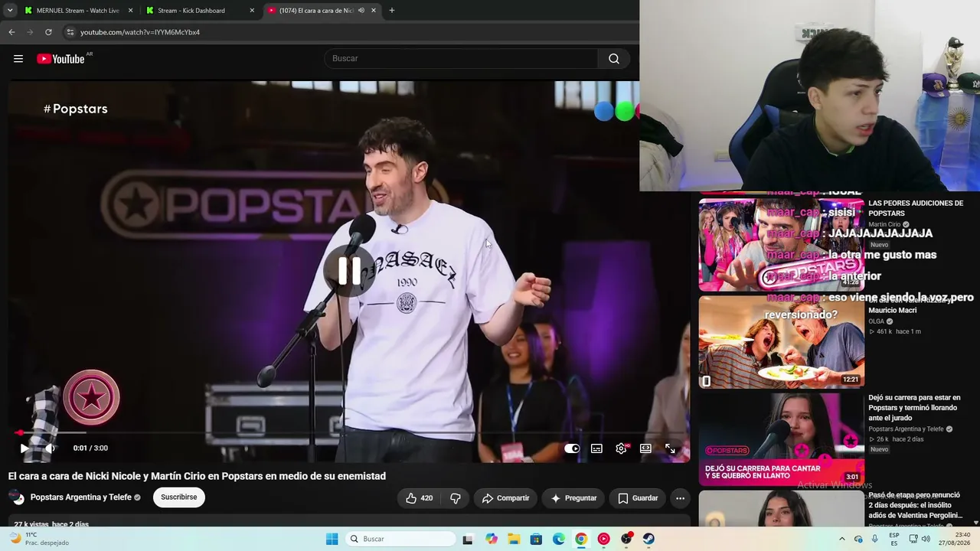Image resolution: width=980 pixels, height=551 pixels.
Task: Play the video using the player play button
Action: (x=24, y=448)
